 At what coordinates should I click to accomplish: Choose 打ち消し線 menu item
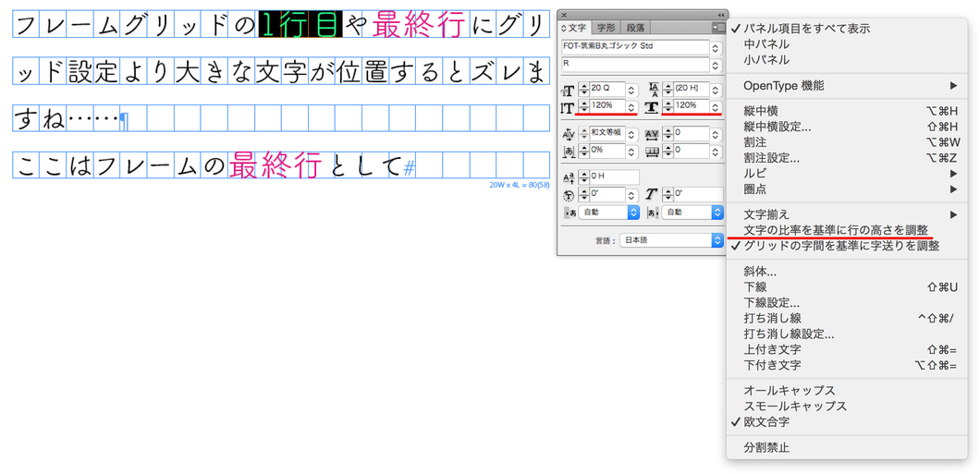846,318
